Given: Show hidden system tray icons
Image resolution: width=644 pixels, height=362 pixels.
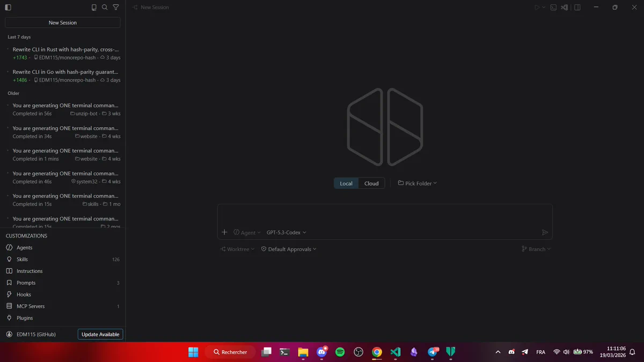Looking at the screenshot, I should point(497,352).
